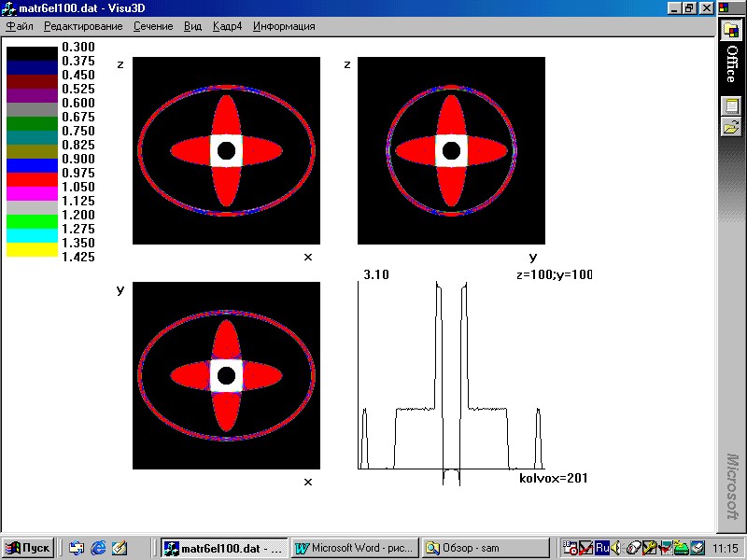Viewport: 747px width, 560px height.
Task: Open the Редактирование menu
Action: (x=83, y=26)
